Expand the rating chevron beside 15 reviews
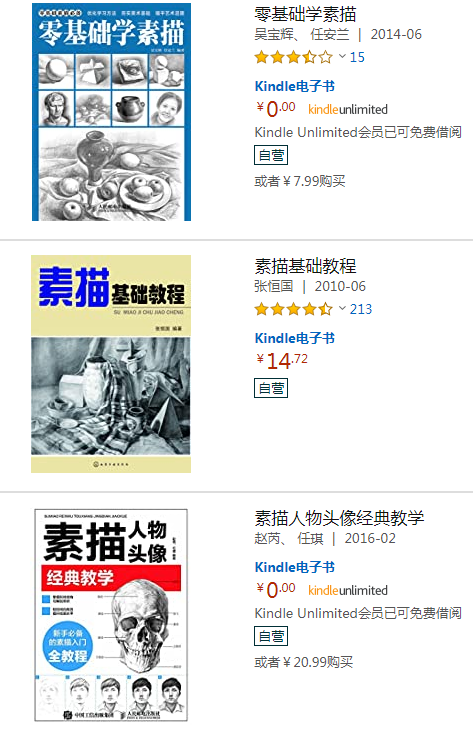This screenshot has width=473, height=737. pyautogui.click(x=342, y=57)
